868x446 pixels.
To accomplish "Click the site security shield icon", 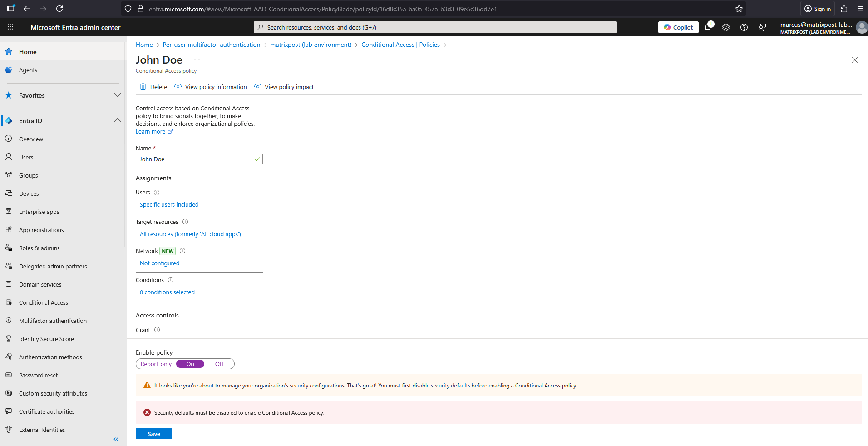I will pyautogui.click(x=128, y=9).
